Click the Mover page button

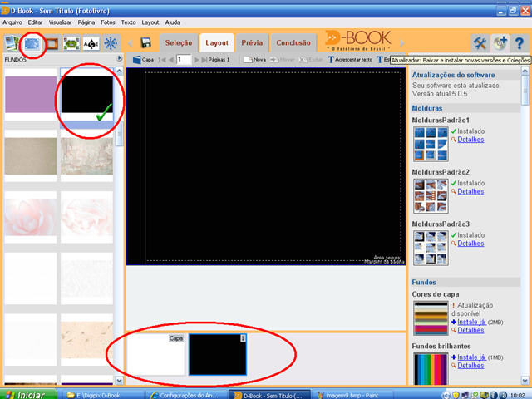click(283, 60)
